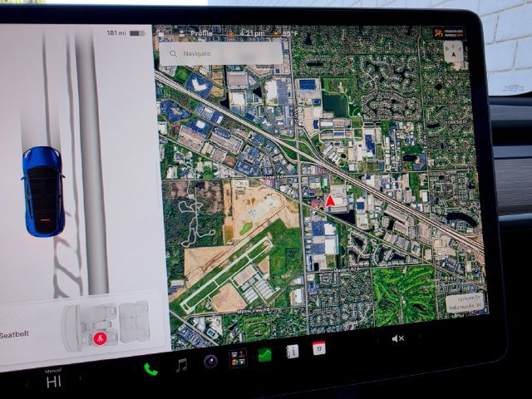Tap the Uptown Dr location label on map

click(465, 303)
